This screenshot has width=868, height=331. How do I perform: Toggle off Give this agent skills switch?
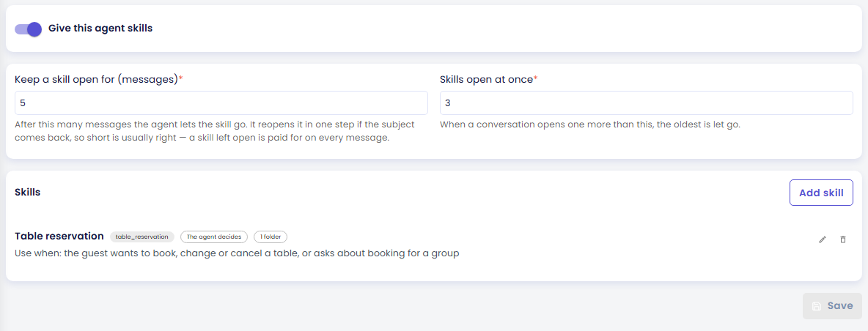pos(29,29)
